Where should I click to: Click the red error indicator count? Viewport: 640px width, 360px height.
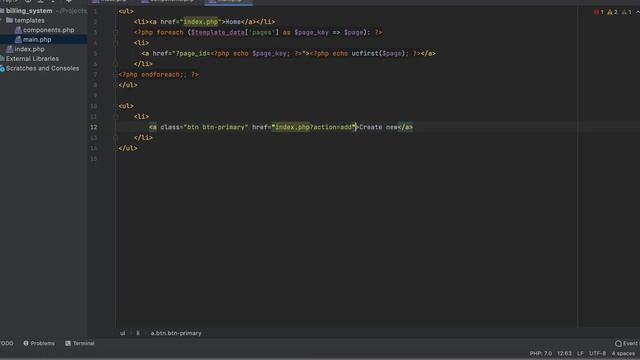click(x=599, y=12)
